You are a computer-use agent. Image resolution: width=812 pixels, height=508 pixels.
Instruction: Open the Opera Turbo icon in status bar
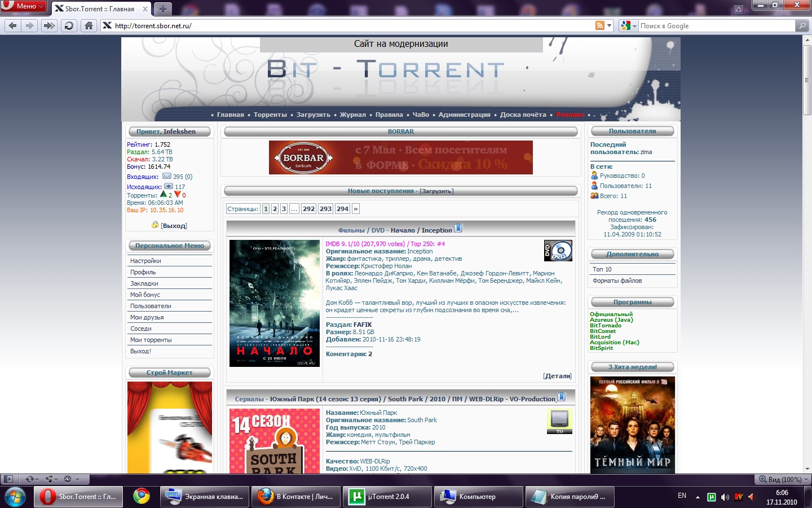(68, 479)
